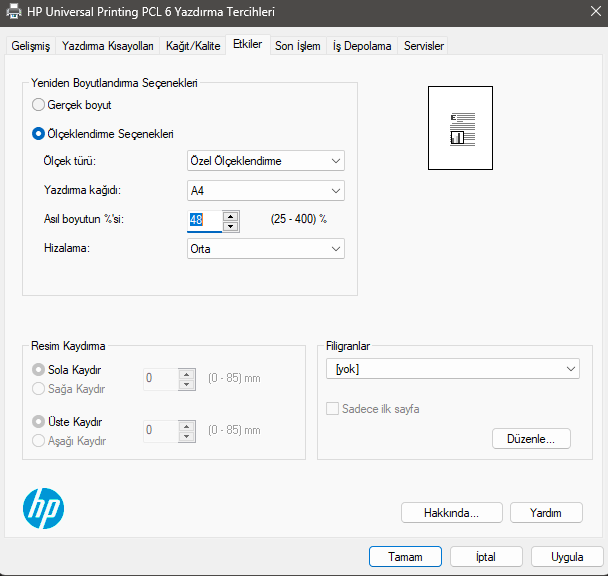Switch to the Gelişmiş tab
The width and height of the screenshot is (608, 576).
tap(30, 46)
